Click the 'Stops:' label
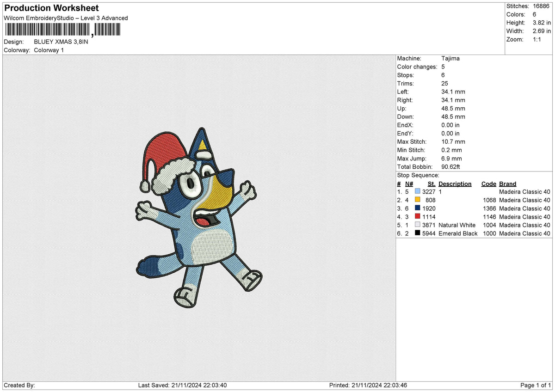Image resolution: width=555 pixels, height=392 pixels. click(406, 75)
